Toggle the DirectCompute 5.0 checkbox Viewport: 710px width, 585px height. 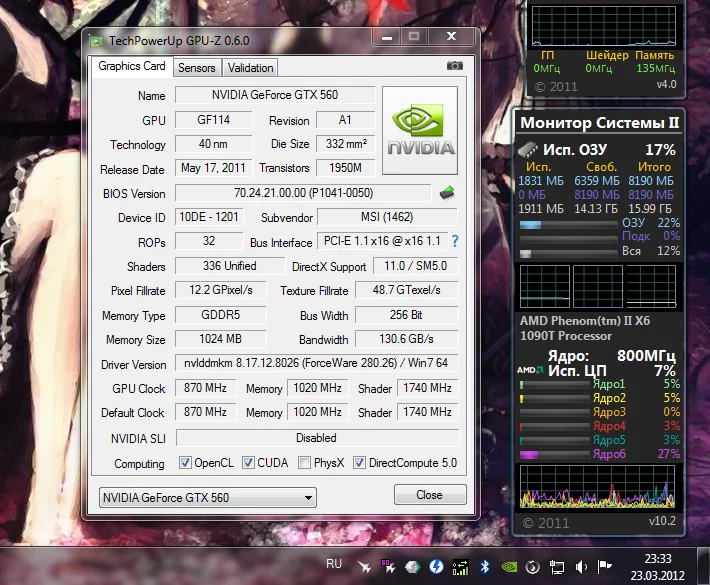(360, 463)
